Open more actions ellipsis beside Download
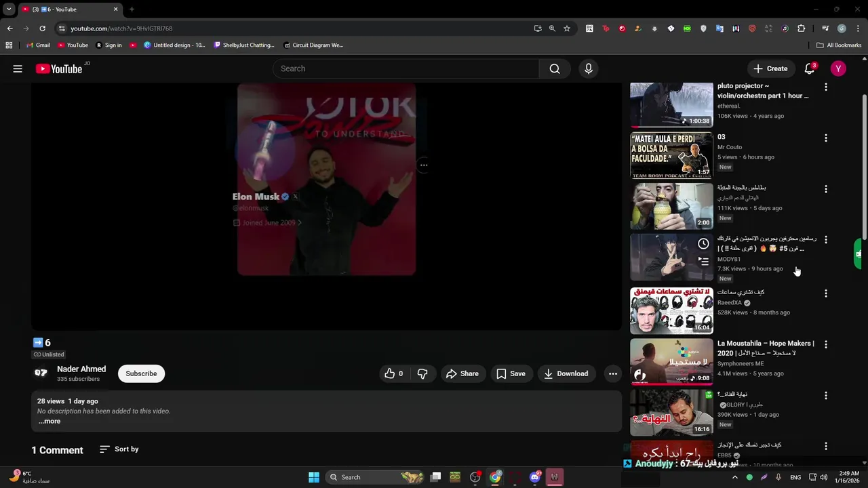Screen dimensions: 868x488 [x=613, y=373]
